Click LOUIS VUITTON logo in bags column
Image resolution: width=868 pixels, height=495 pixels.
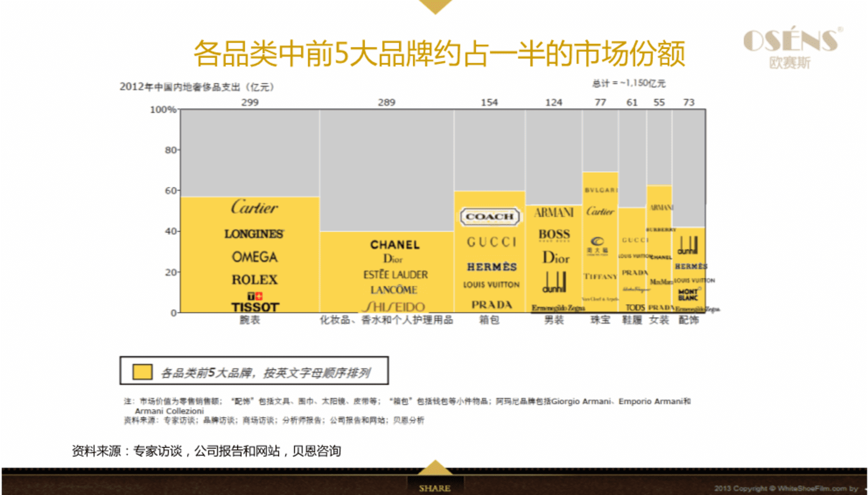(x=491, y=284)
